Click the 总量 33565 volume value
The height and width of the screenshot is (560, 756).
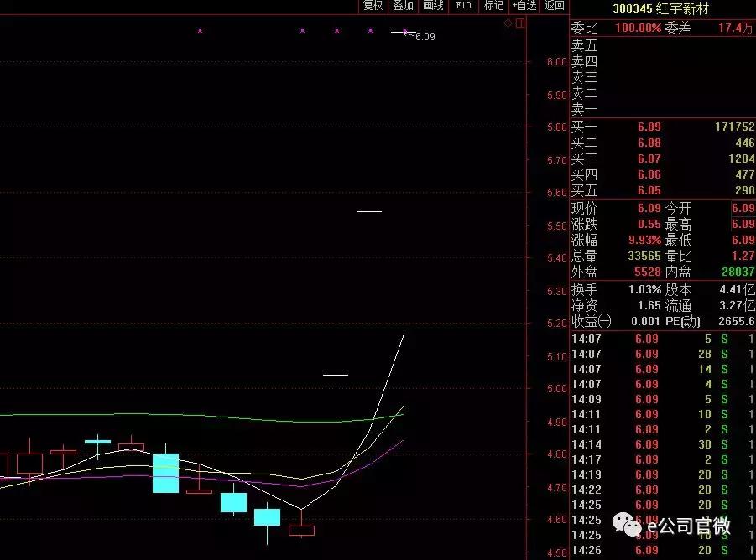(644, 256)
